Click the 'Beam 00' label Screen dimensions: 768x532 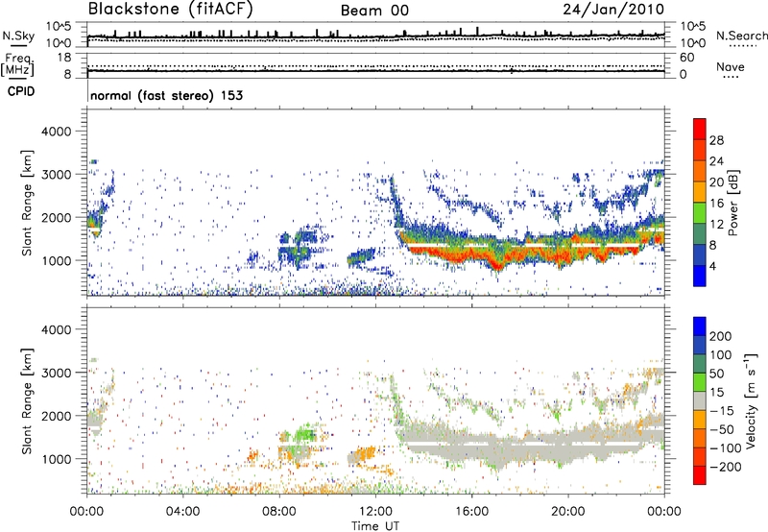click(x=374, y=11)
